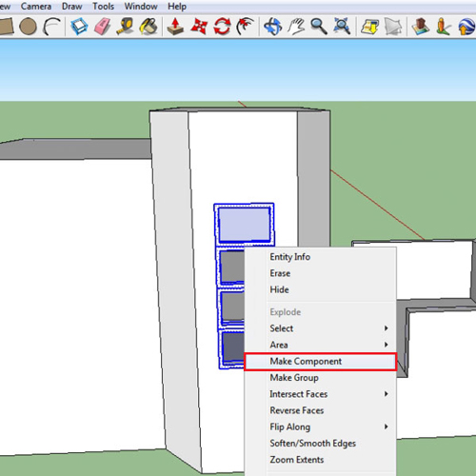Select the Arc tool

[x=51, y=27]
